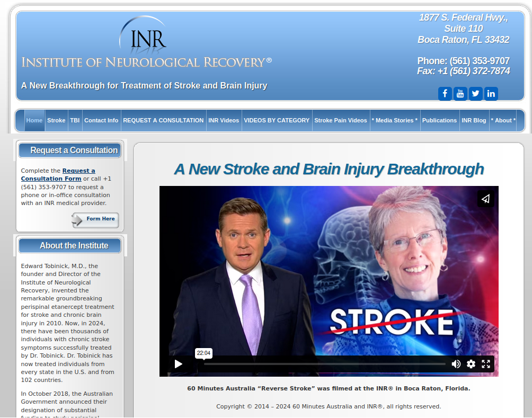Open the INR Facebook page icon

(x=445, y=94)
